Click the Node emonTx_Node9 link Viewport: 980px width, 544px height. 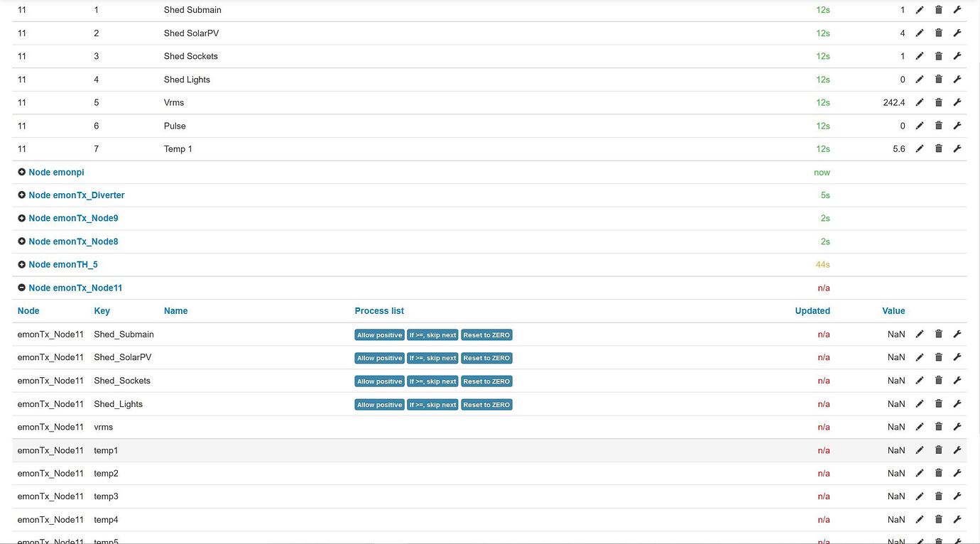tap(72, 218)
